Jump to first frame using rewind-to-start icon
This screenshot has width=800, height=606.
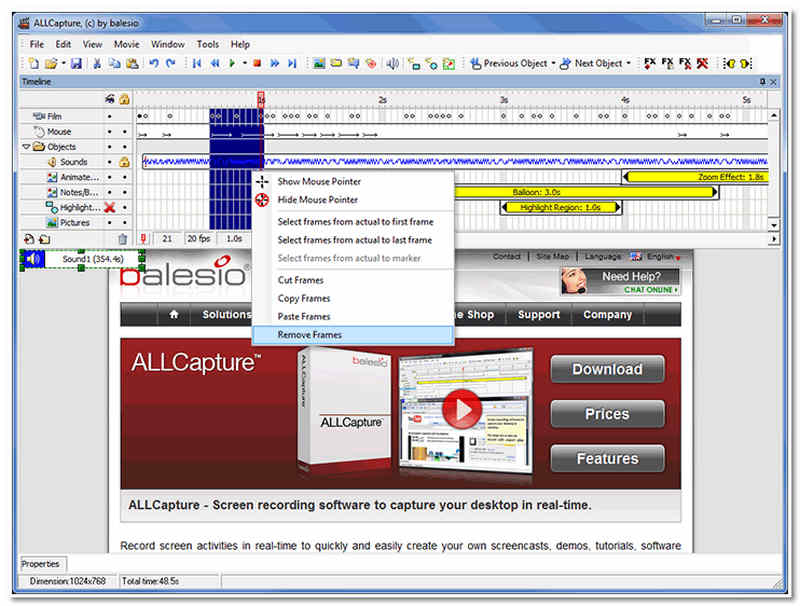(197, 63)
